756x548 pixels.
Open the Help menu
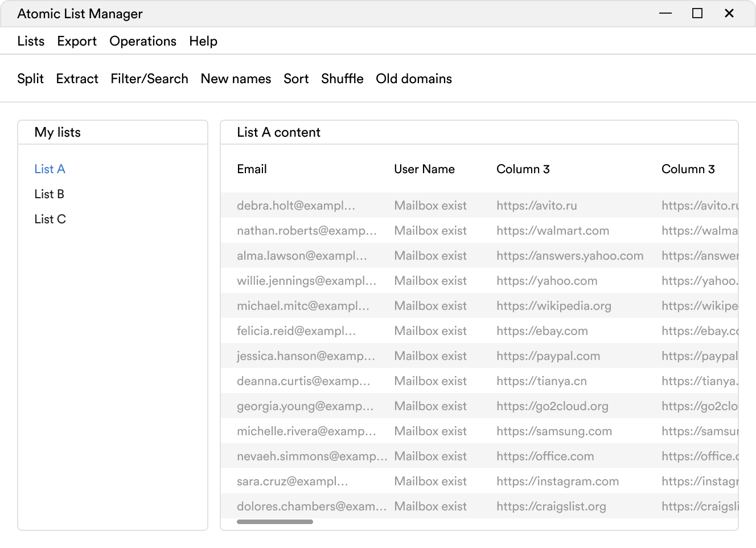click(203, 41)
